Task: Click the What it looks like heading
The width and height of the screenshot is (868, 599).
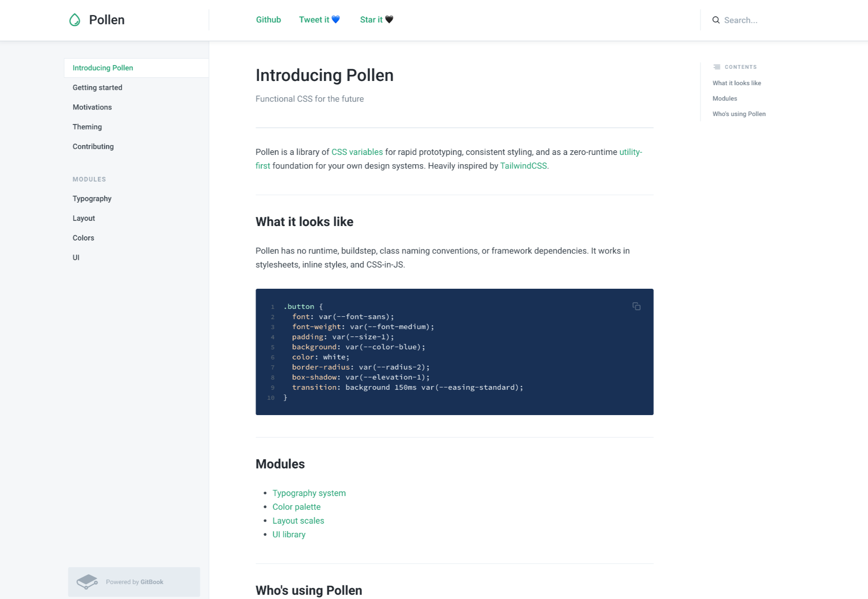Action: coord(304,222)
